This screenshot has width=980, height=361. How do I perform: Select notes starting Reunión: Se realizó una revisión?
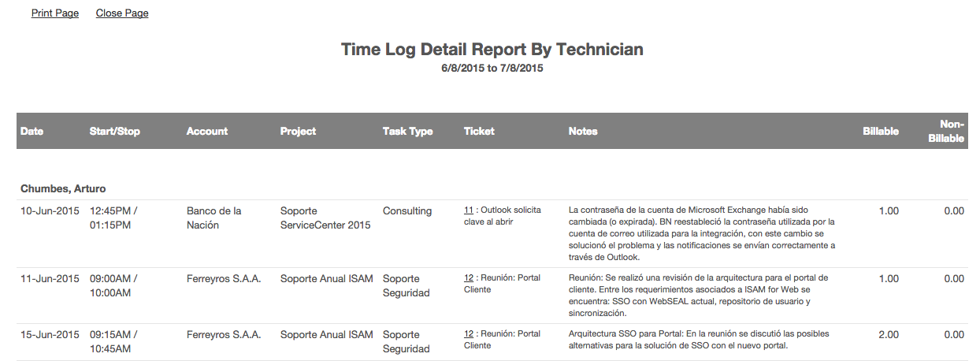click(x=699, y=296)
